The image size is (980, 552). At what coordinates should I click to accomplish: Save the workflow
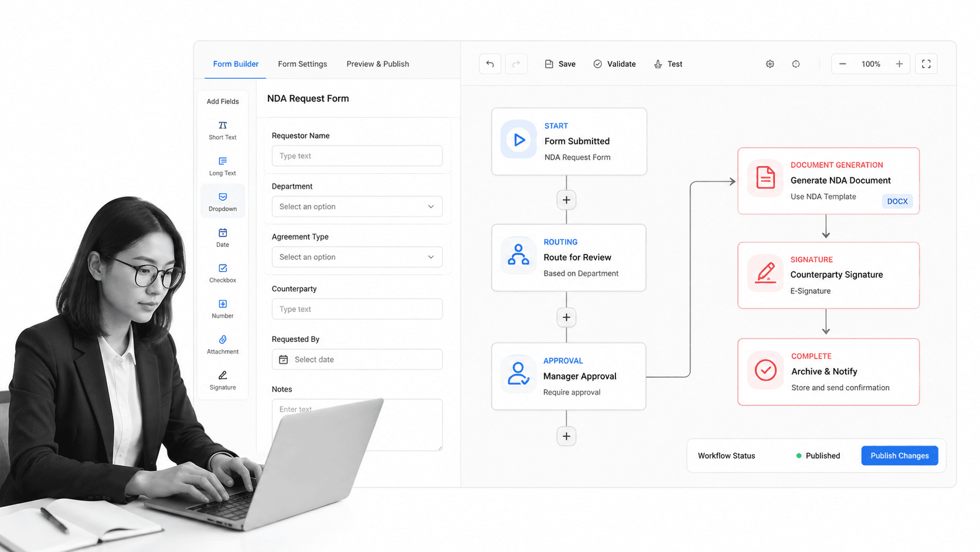[x=560, y=64]
